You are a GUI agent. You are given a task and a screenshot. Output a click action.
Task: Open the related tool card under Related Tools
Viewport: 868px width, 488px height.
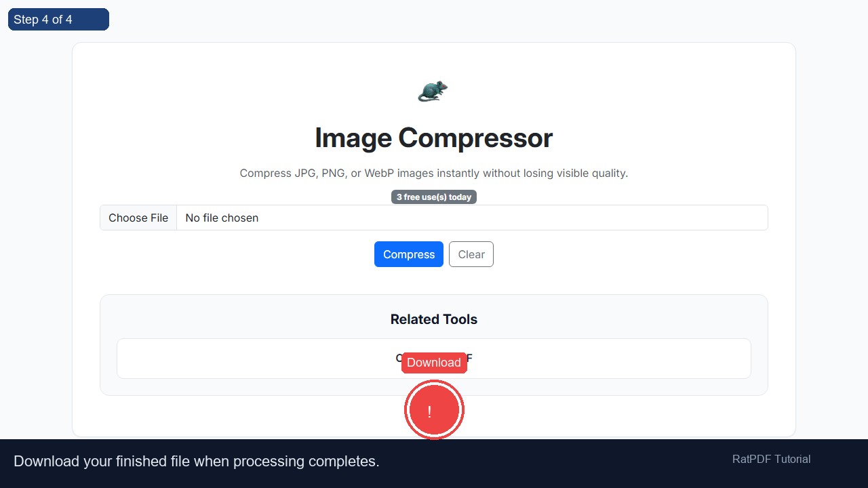click(434, 359)
